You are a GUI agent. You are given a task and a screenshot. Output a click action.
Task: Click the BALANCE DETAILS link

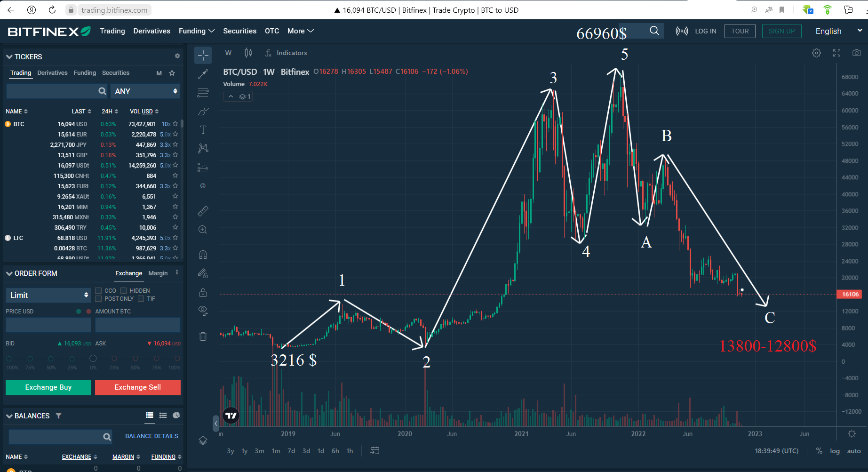click(151, 436)
